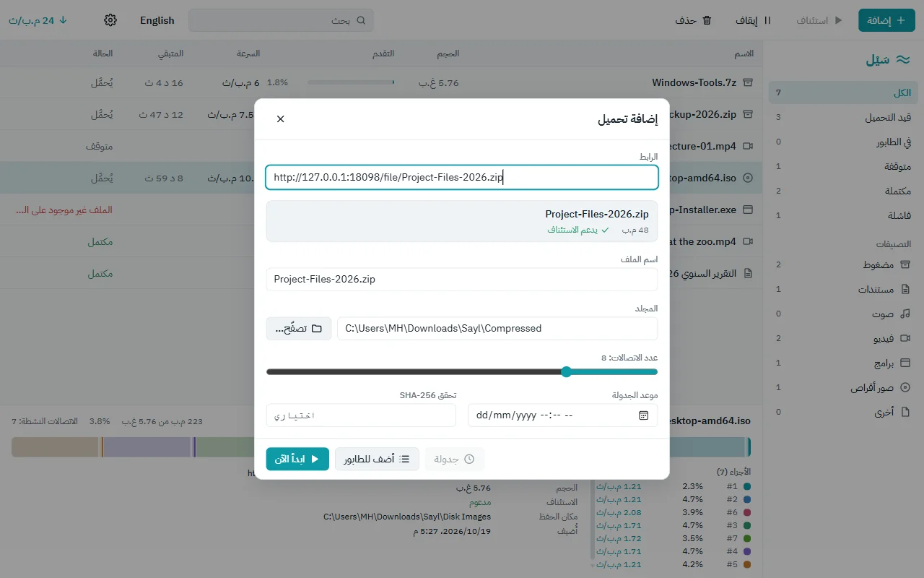Switch the interface language to English
Viewport: 924px width, 578px height.
[x=157, y=20]
